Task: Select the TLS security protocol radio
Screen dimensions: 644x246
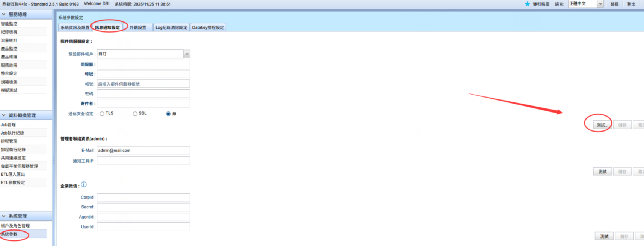Action: 102,114
